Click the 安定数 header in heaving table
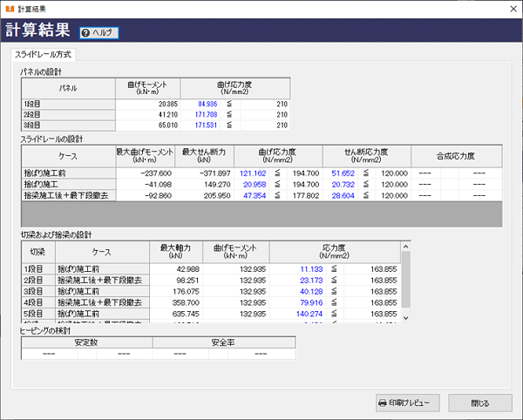 (x=86, y=342)
